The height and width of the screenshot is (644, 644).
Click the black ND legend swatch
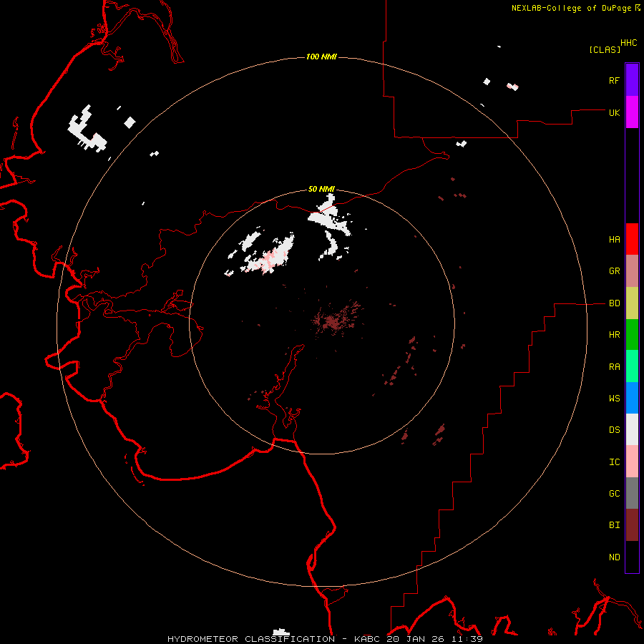coord(632,557)
